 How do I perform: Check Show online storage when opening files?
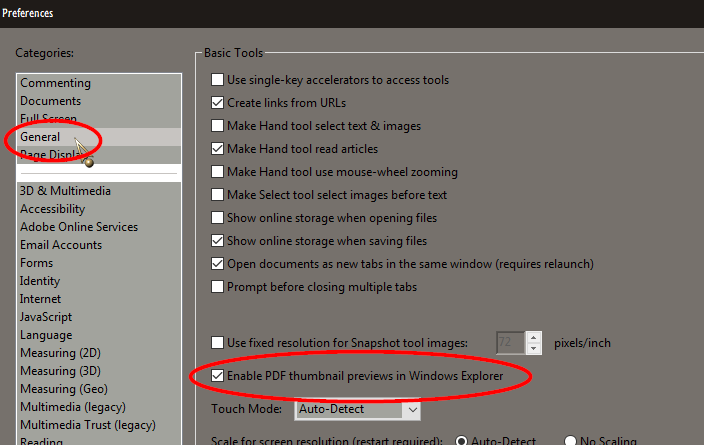click(x=217, y=218)
